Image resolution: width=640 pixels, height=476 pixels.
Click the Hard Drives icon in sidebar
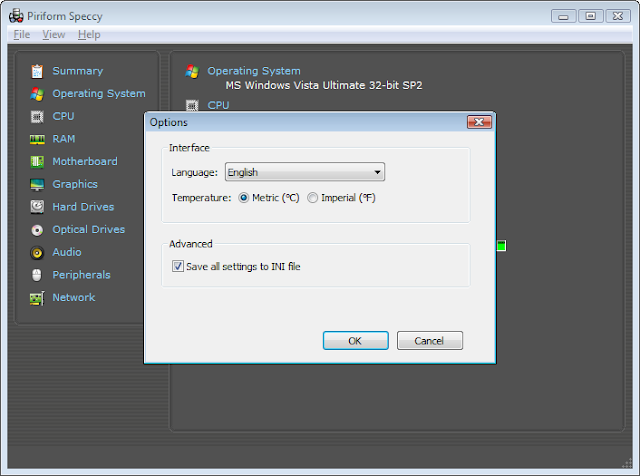tap(37, 207)
